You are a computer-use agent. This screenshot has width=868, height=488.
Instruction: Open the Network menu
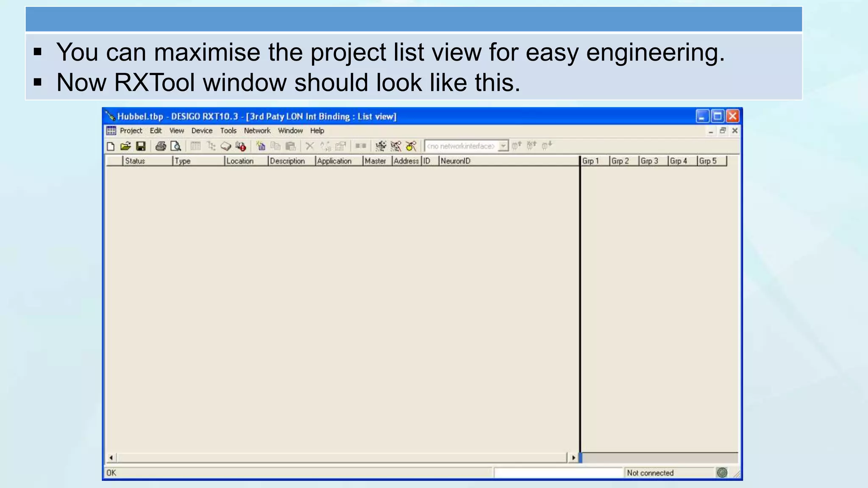pos(257,131)
